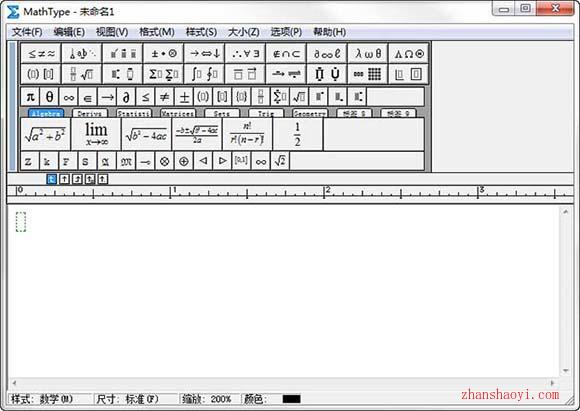The image size is (580, 411).
Task: Open the 文件(F) menu
Action: click(x=27, y=32)
